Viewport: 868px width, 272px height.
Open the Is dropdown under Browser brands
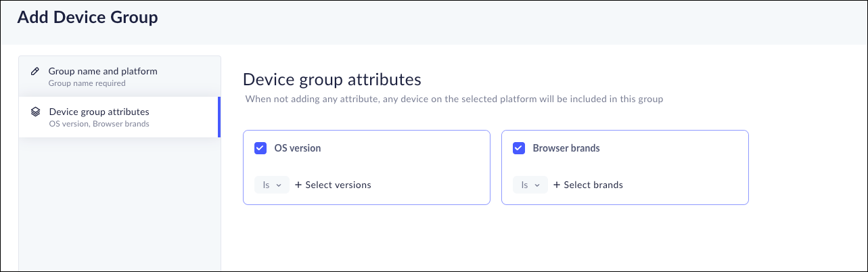(530, 185)
